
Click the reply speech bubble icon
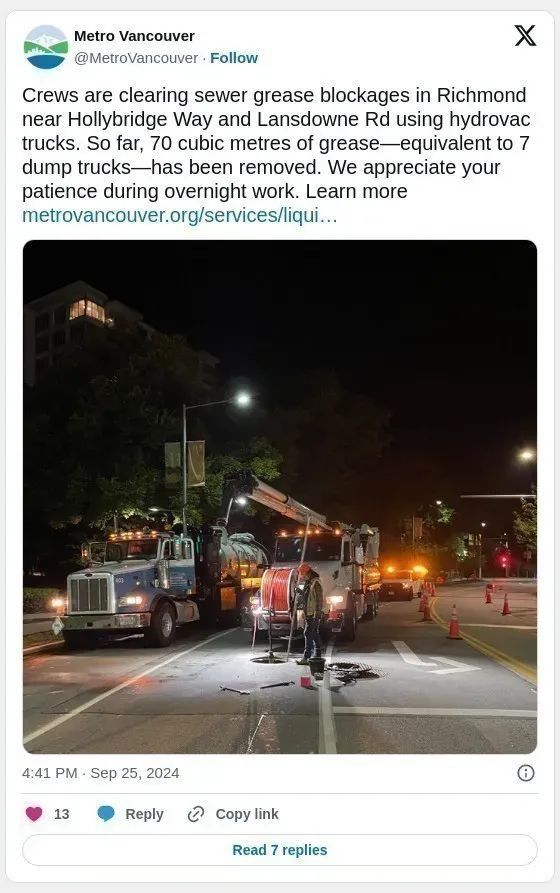pyautogui.click(x=106, y=814)
